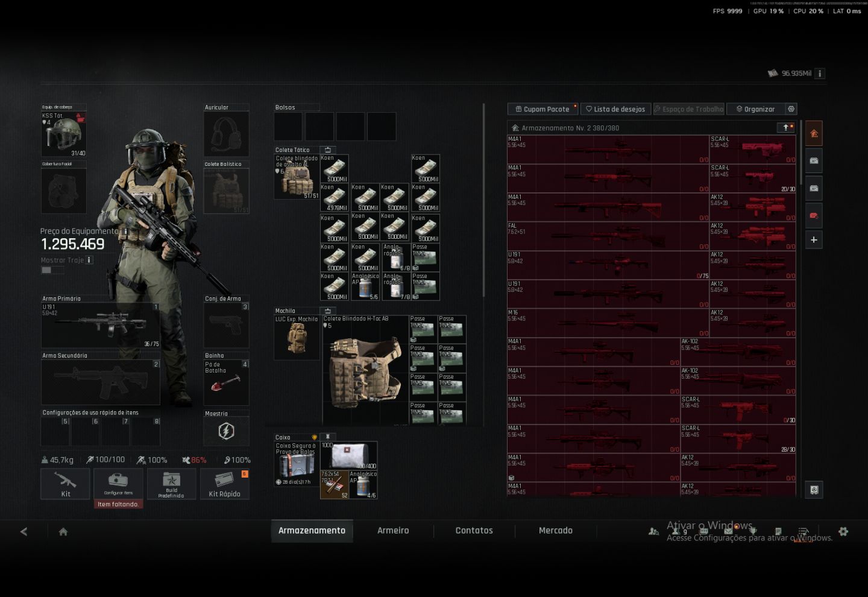
Task: Go to the Contatos tab
Action: 474,531
